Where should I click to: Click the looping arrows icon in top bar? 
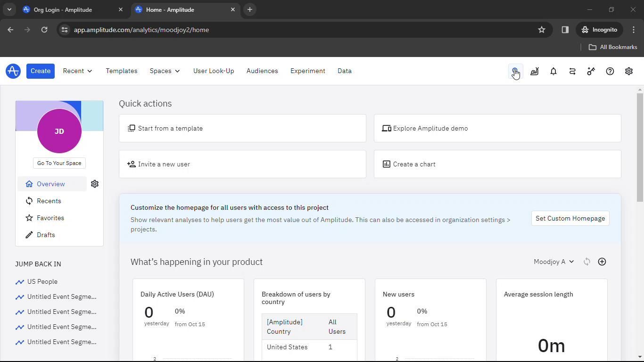(572, 71)
